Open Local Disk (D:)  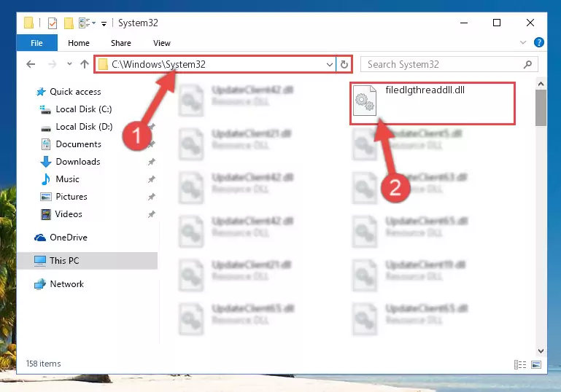click(x=84, y=127)
